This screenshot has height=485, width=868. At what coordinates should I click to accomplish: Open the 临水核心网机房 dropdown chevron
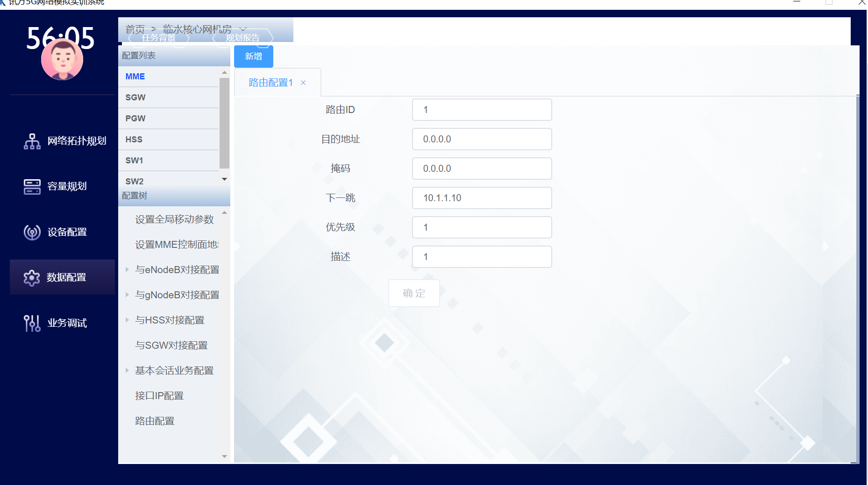coord(243,29)
